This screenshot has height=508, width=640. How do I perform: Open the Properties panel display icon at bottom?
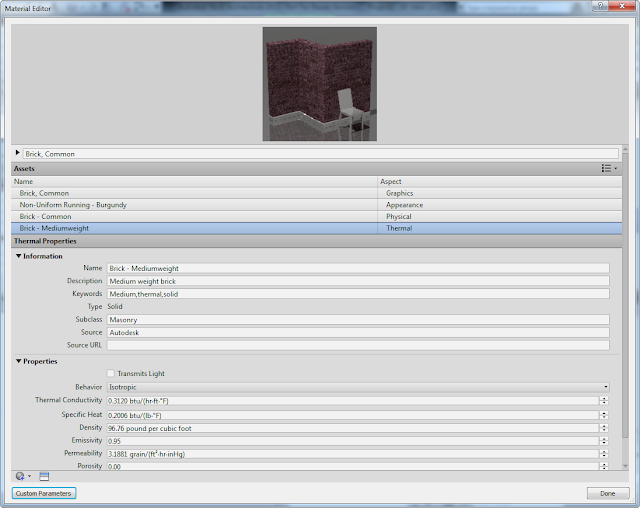click(44, 476)
